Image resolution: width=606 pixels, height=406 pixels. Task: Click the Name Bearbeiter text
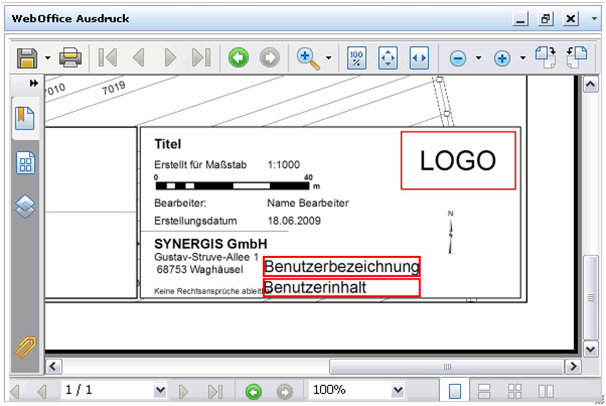tap(308, 203)
